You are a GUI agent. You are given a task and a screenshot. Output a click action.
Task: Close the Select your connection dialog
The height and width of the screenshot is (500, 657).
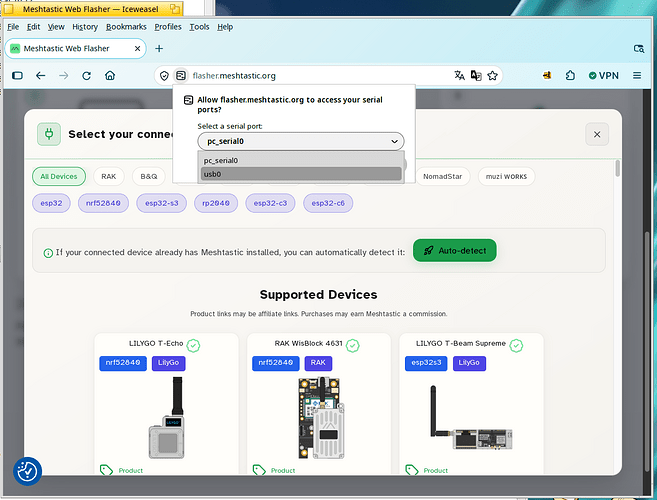click(x=597, y=134)
